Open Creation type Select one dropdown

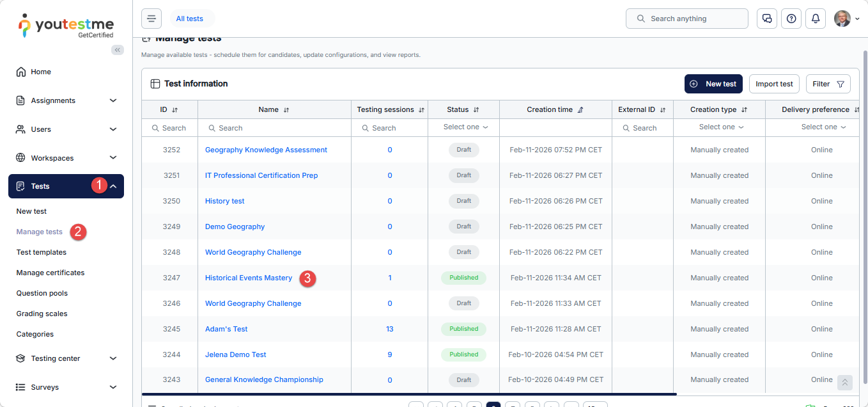tap(721, 127)
